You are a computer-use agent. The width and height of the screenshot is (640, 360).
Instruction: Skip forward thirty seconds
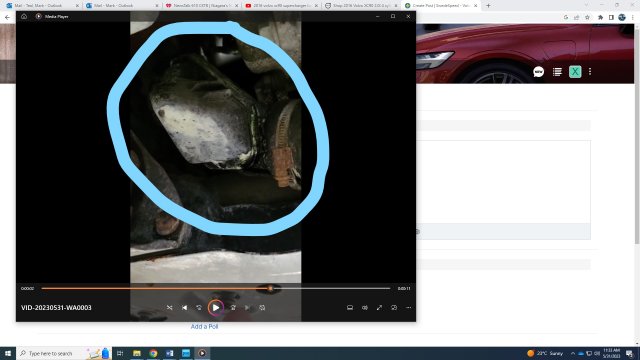point(233,308)
